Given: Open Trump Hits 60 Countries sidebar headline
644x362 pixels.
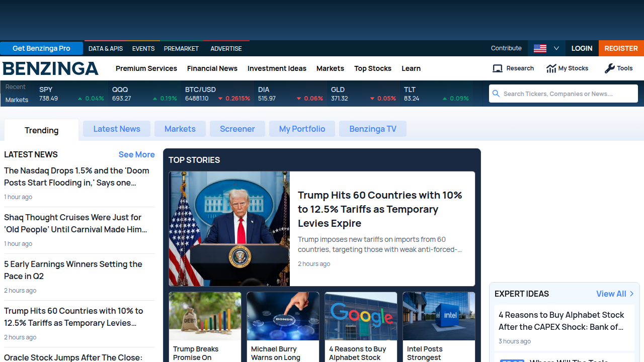Looking at the screenshot, I should 73,317.
